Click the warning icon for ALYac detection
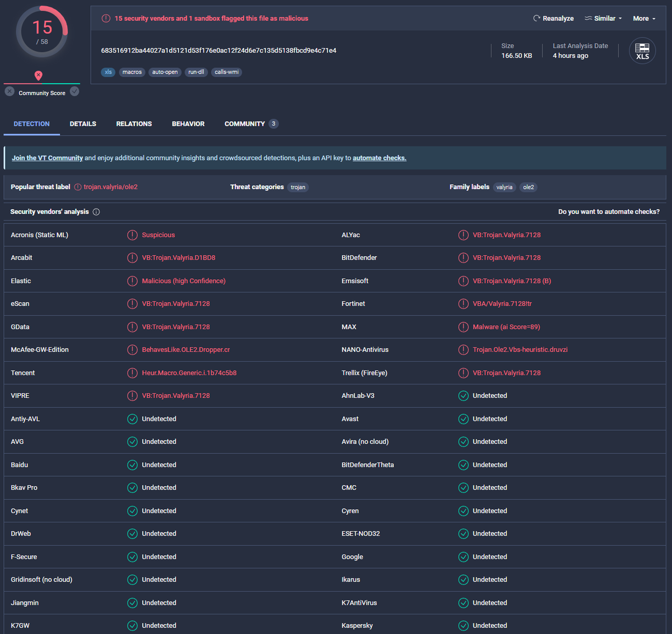The image size is (672, 634). [x=463, y=235]
